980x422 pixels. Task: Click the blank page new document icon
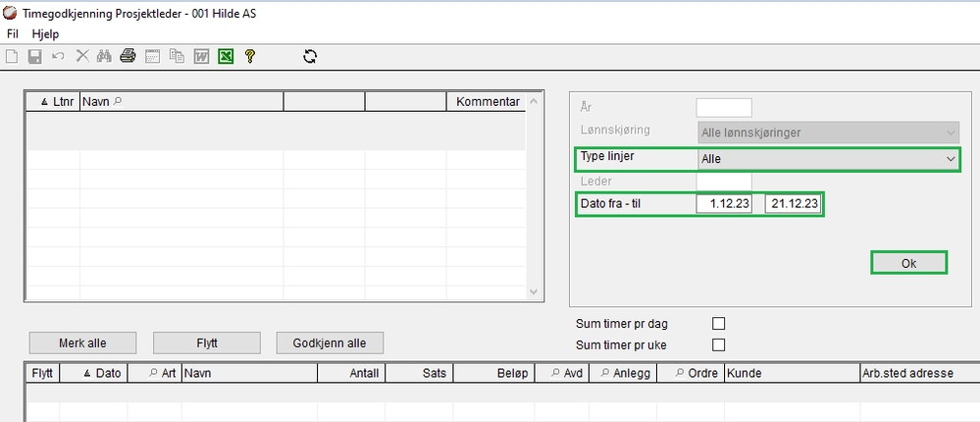point(13,56)
